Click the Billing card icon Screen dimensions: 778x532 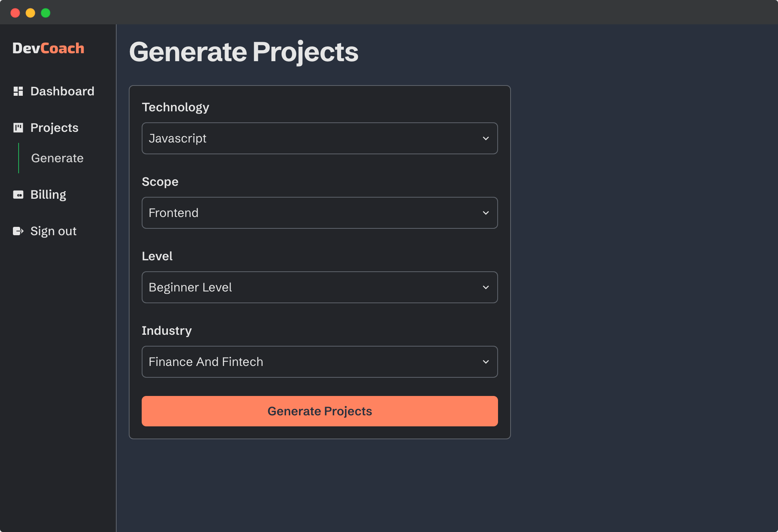coord(18,194)
